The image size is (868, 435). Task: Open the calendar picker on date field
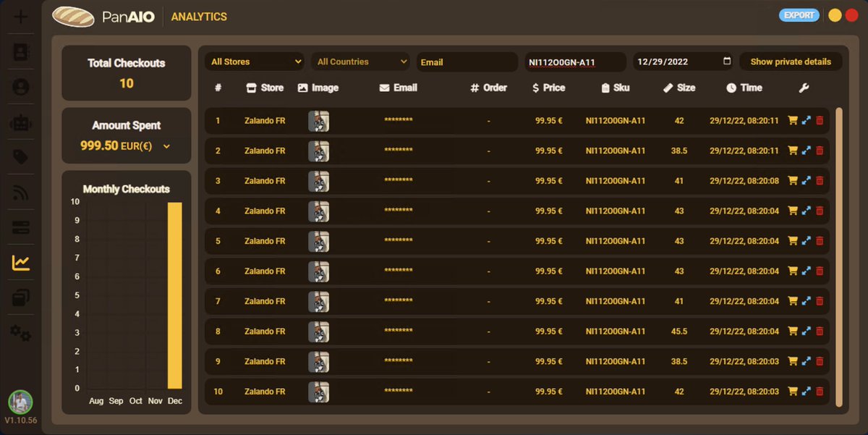(x=727, y=62)
